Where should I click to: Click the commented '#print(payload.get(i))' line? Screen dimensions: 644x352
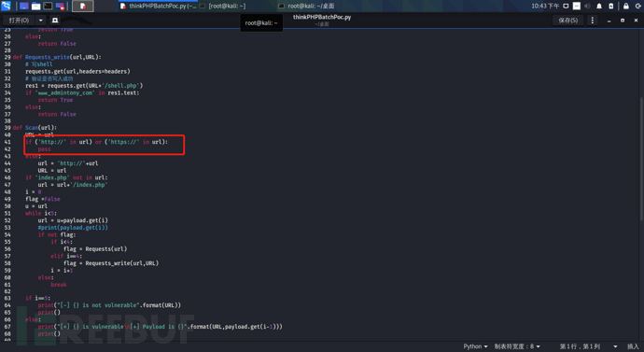click(73, 227)
